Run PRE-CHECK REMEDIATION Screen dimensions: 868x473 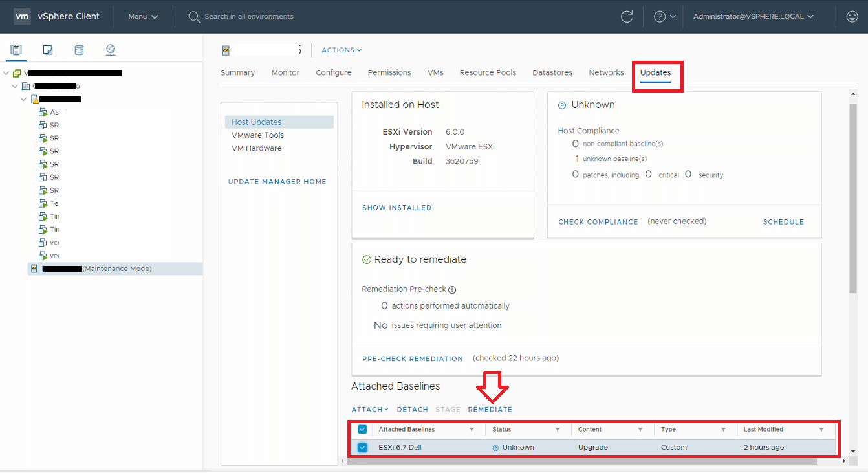coord(413,359)
